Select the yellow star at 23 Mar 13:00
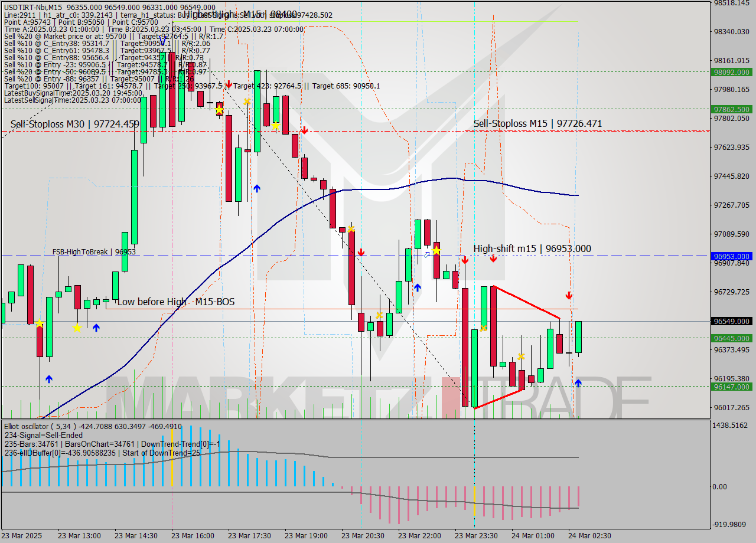The height and width of the screenshot is (543, 756). pyautogui.click(x=77, y=328)
